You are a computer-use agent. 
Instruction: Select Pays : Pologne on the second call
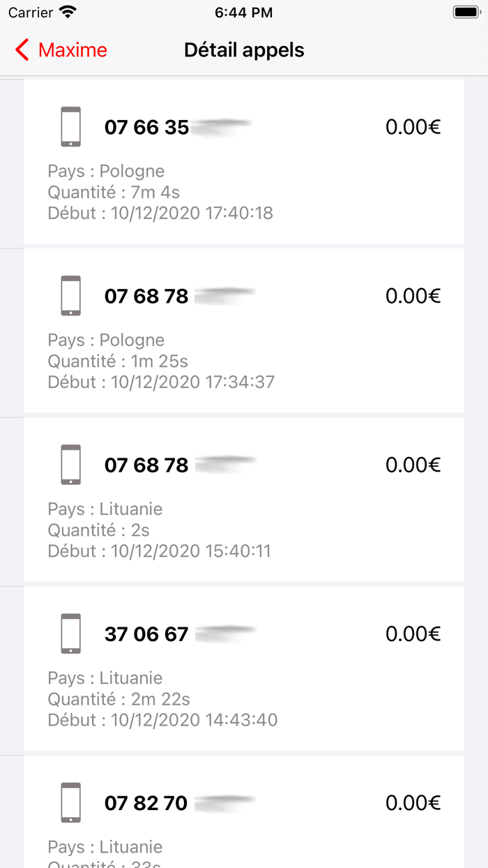point(105,340)
